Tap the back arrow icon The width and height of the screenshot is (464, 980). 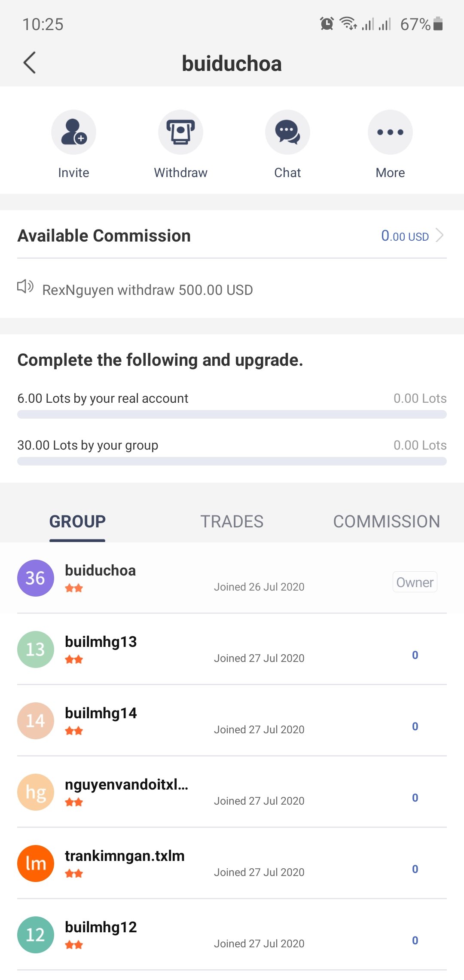click(x=29, y=63)
